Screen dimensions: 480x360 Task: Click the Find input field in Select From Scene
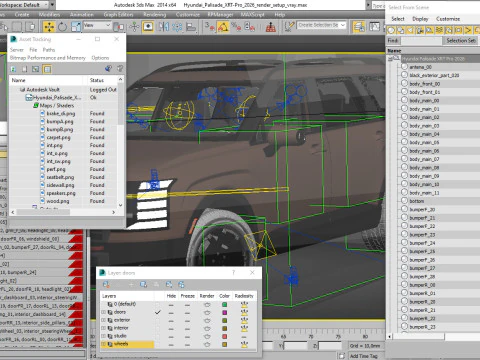point(421,41)
